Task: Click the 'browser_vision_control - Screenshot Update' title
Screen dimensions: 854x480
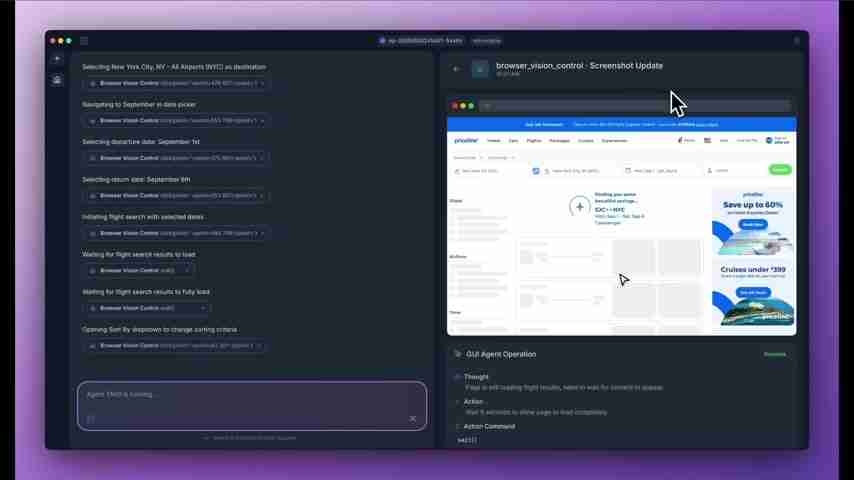Action: pos(580,66)
